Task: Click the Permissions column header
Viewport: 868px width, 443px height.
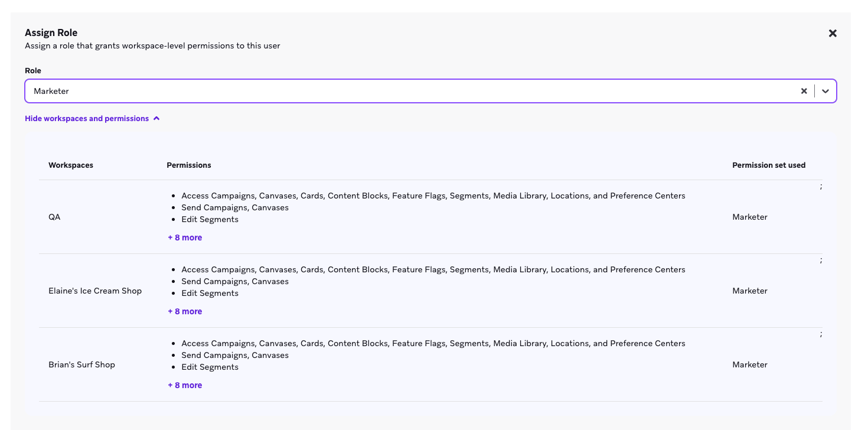Action: [x=188, y=165]
